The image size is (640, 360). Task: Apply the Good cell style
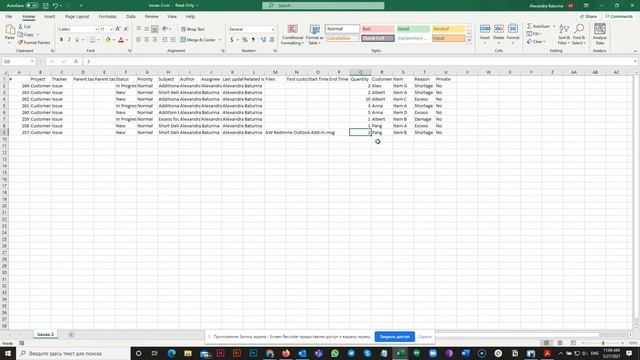(x=413, y=29)
